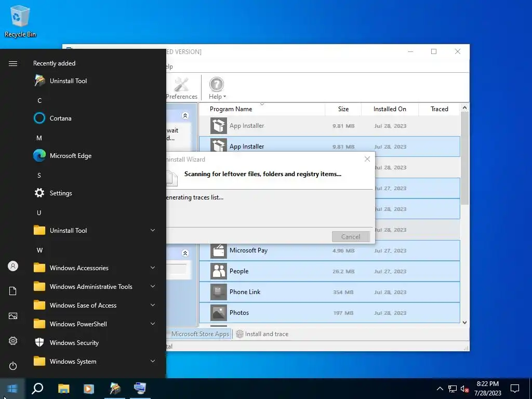Open computer monitor app taskbar icon

coord(140,389)
